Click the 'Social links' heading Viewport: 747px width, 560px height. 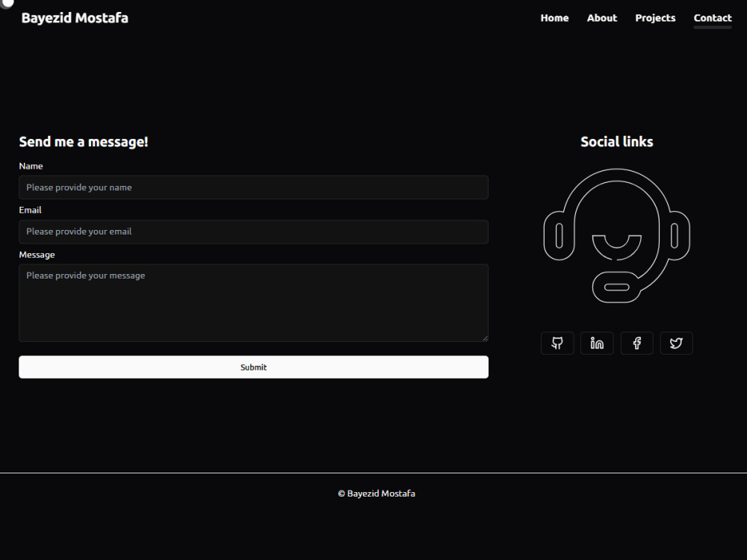tap(616, 141)
